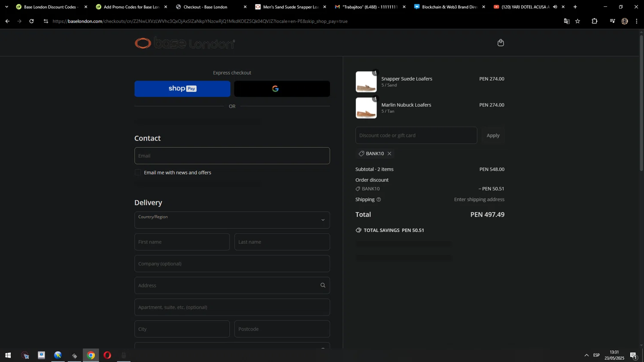Click the Apartment, suite field
This screenshot has height=362, width=644.
tap(232, 307)
